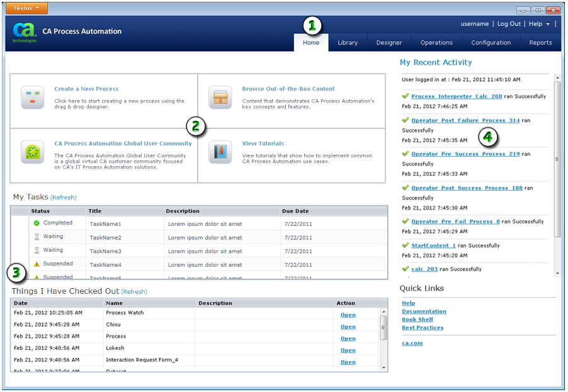Open the Reports tab
This screenshot has height=392, width=568.
point(540,43)
